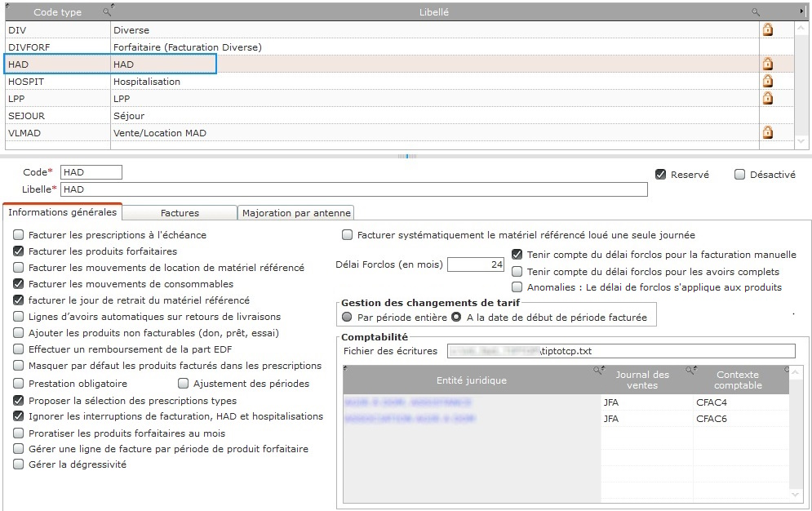Focus the Délai Forclos months field
Screen dimensions: 812x511
click(x=476, y=264)
